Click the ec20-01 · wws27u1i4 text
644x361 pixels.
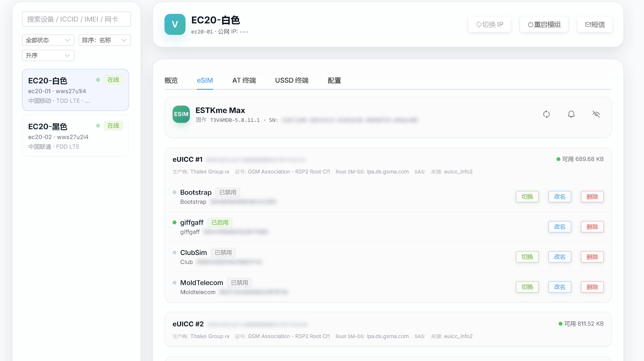(57, 91)
